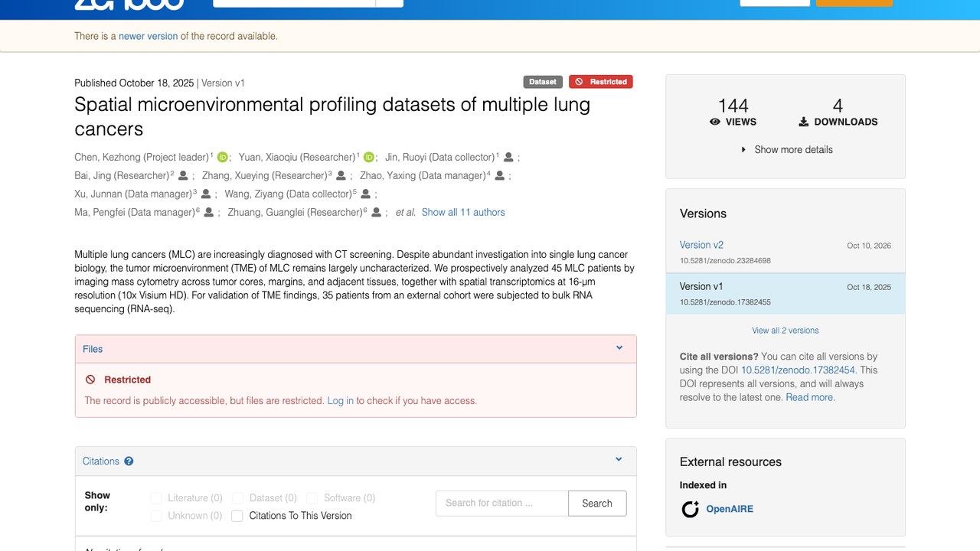
Task: Click the eye icon beside VIEWS
Action: (x=715, y=122)
